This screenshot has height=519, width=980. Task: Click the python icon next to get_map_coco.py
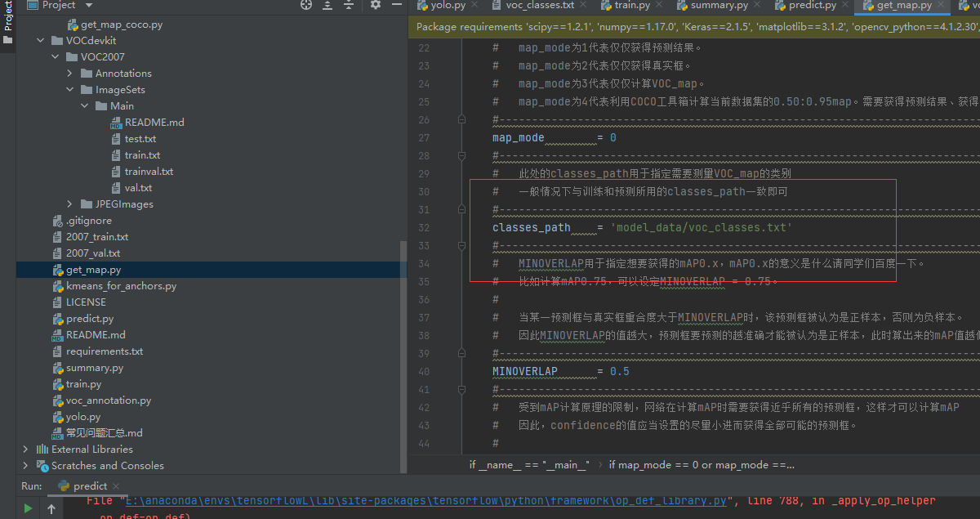click(72, 25)
